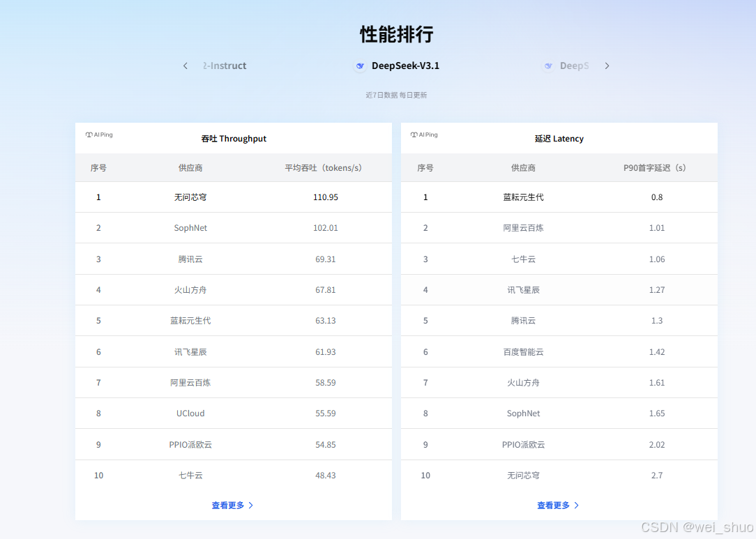Click the DeepSeek-V3.1 whale logo icon
The image size is (756, 539).
(x=360, y=66)
